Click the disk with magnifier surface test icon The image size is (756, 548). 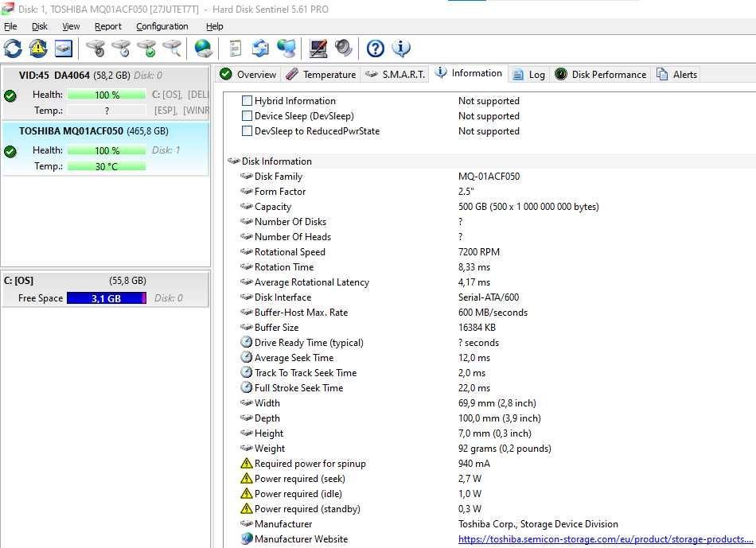(172, 49)
